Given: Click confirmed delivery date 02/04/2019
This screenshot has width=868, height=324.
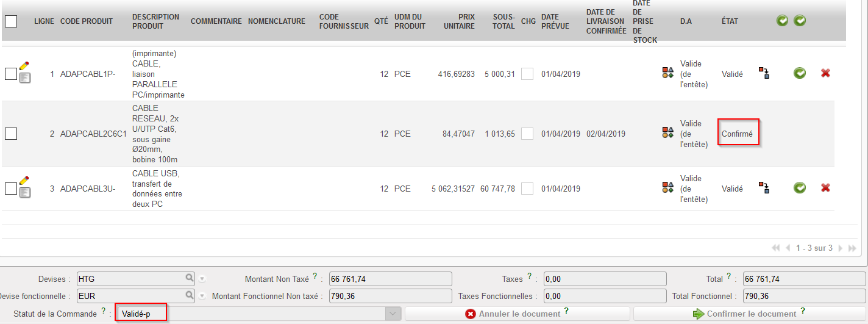Looking at the screenshot, I should pos(606,134).
